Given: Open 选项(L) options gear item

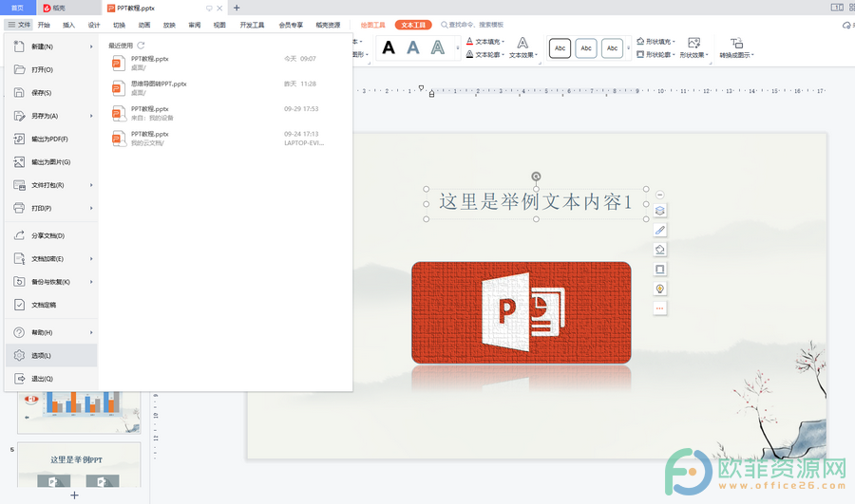Looking at the screenshot, I should [x=52, y=355].
